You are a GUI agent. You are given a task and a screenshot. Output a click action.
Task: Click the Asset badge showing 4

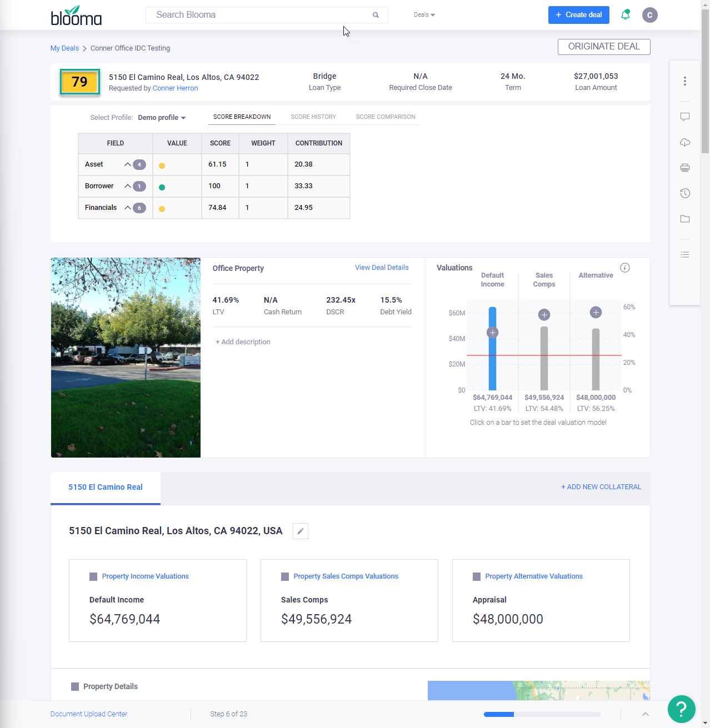(139, 164)
